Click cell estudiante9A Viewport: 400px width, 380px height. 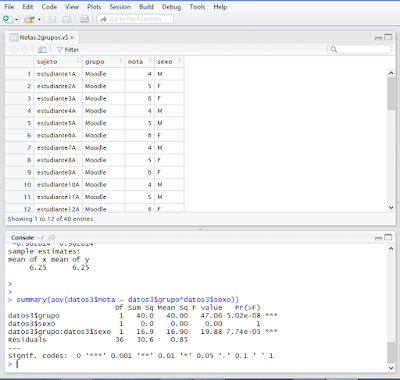coord(58,173)
